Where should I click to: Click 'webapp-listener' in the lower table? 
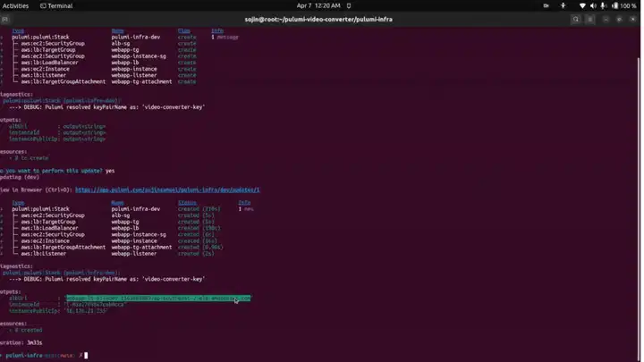click(x=134, y=254)
